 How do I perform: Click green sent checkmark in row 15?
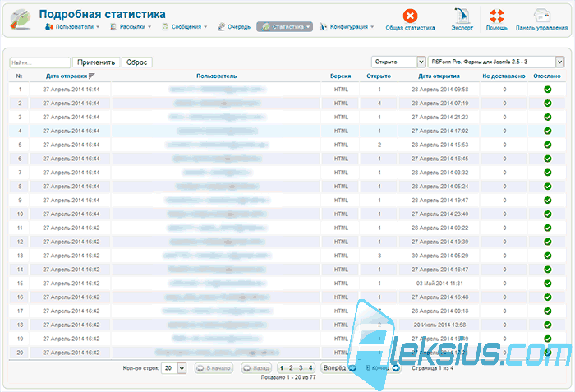(548, 284)
